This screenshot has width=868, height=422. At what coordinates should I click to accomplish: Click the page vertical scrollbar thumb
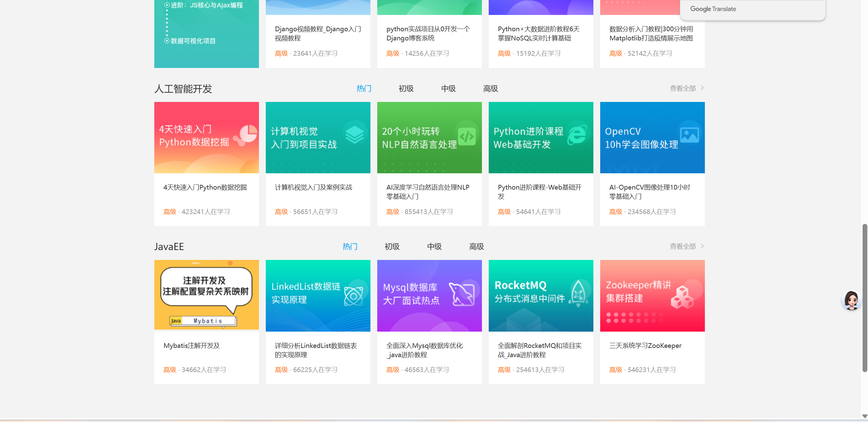click(865, 298)
